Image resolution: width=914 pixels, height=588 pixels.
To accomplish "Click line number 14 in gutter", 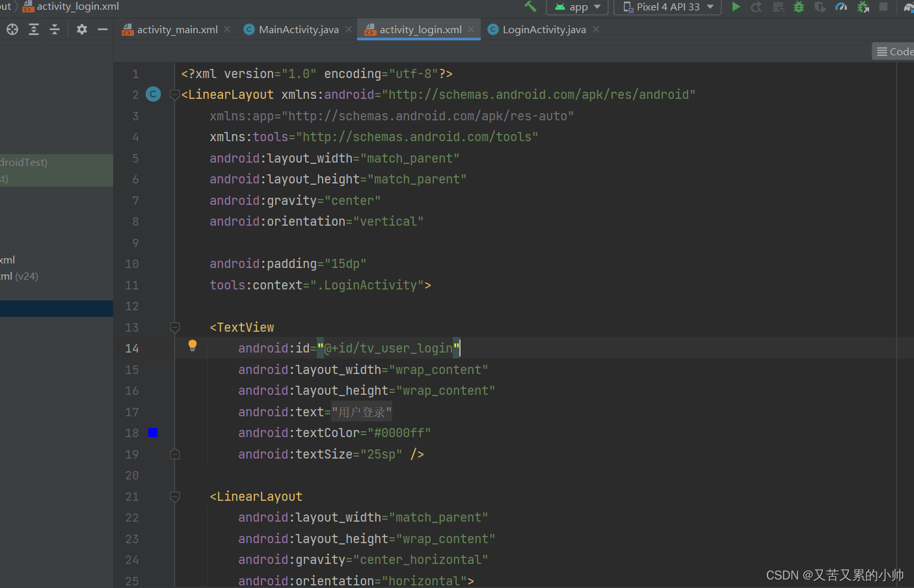I will click(x=132, y=349).
